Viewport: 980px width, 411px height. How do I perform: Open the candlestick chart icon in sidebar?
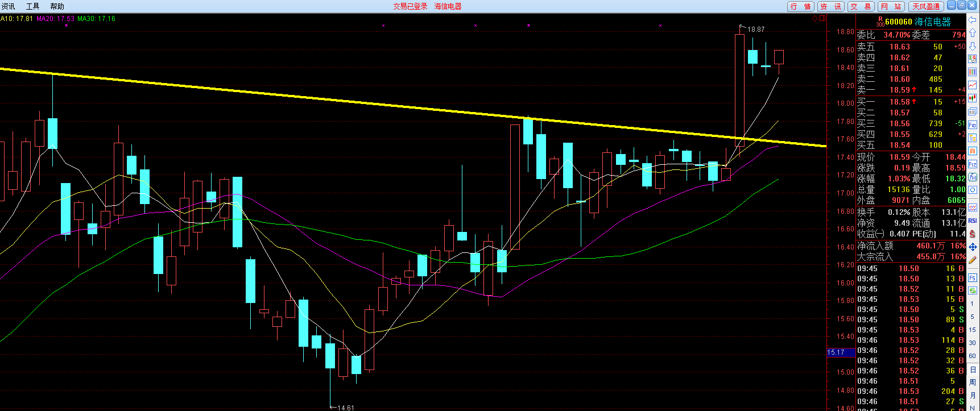pos(973,98)
